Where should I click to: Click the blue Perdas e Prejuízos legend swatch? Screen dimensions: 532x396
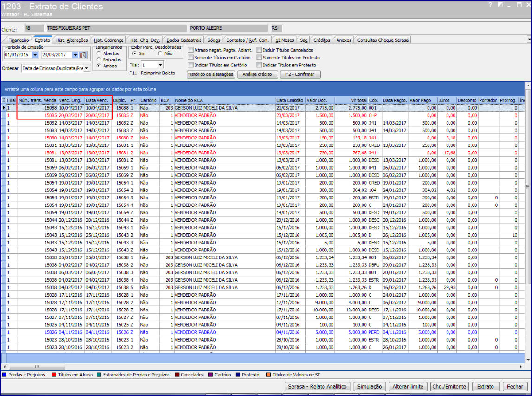[5, 375]
